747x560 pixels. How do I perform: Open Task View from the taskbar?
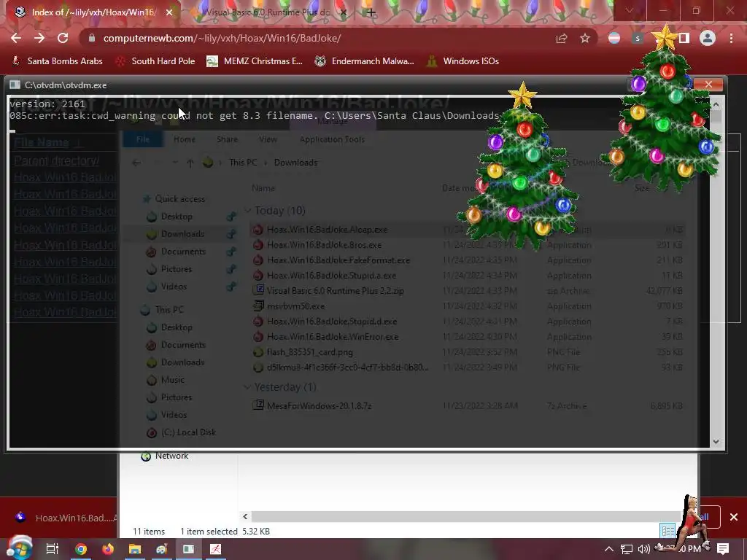pyautogui.click(x=52, y=549)
